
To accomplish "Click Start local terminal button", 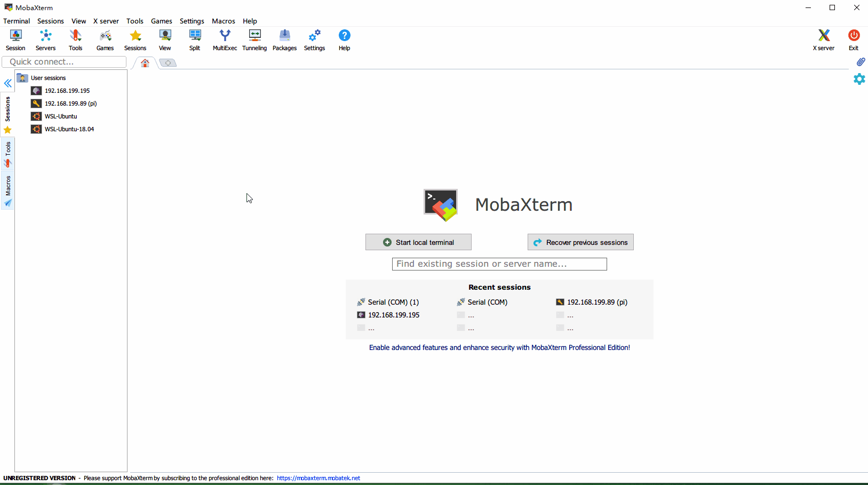I will [418, 242].
